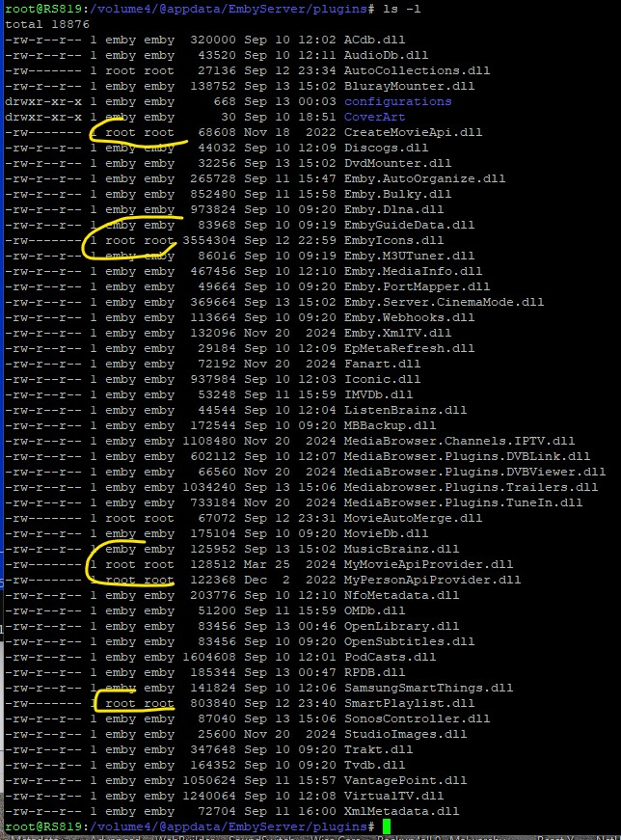The width and height of the screenshot is (621, 840).
Task: Select SonosController.dll entry
Action: coord(417,718)
